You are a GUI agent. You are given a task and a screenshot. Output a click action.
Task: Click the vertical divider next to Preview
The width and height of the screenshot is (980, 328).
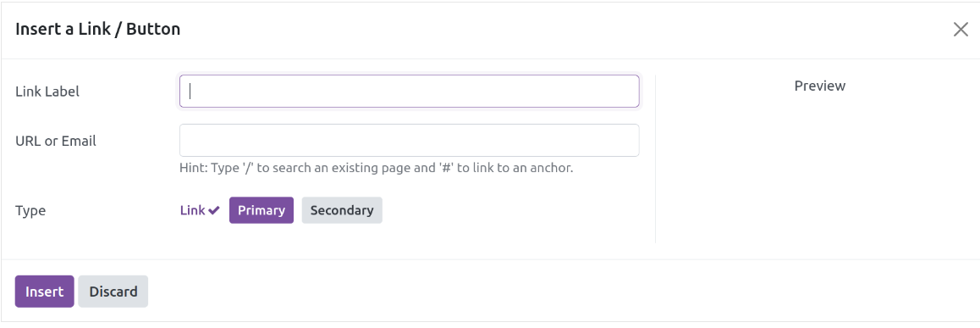click(655, 158)
